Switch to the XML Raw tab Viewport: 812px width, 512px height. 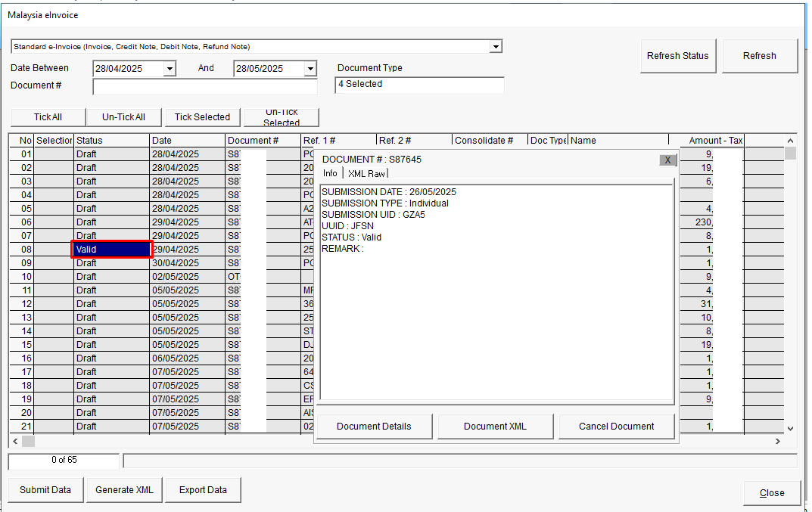[366, 173]
